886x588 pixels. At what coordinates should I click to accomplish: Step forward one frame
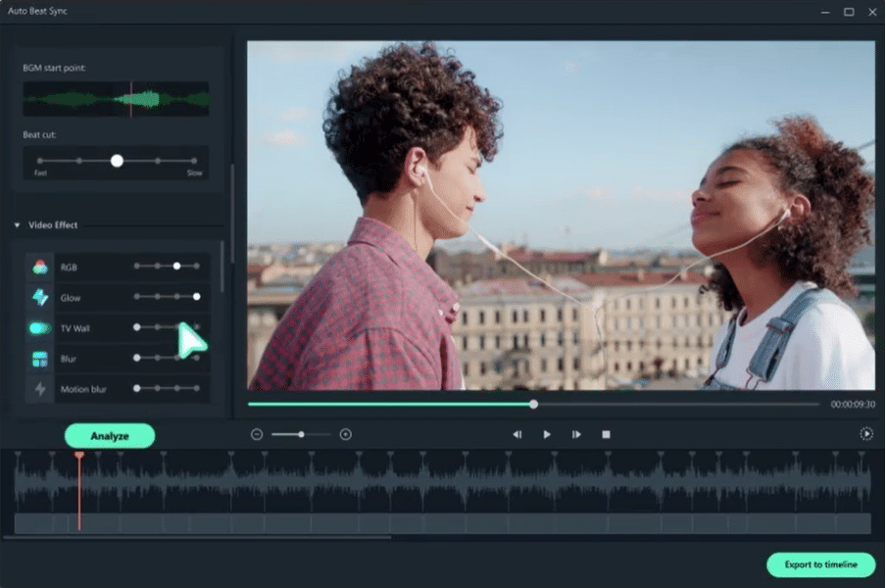pos(576,434)
